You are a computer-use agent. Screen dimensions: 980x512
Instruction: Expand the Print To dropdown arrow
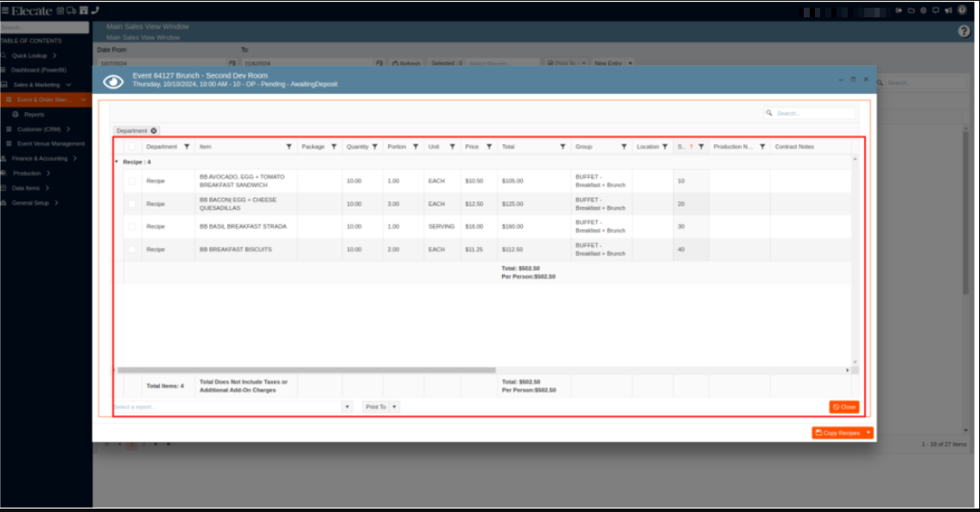click(394, 407)
